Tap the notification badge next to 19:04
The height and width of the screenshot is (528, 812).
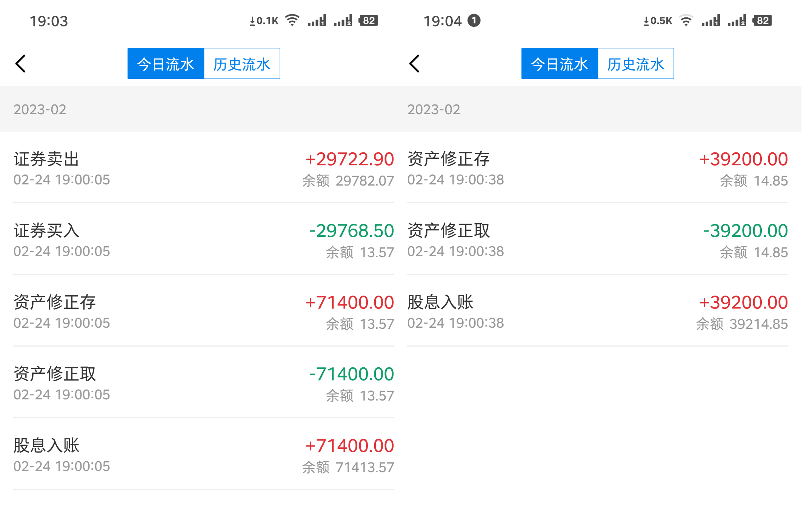point(474,20)
